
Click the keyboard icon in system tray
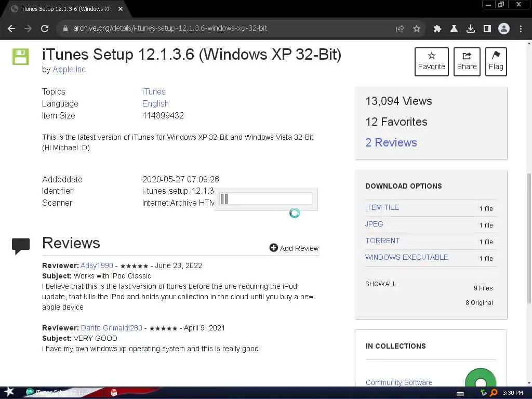coord(460,393)
